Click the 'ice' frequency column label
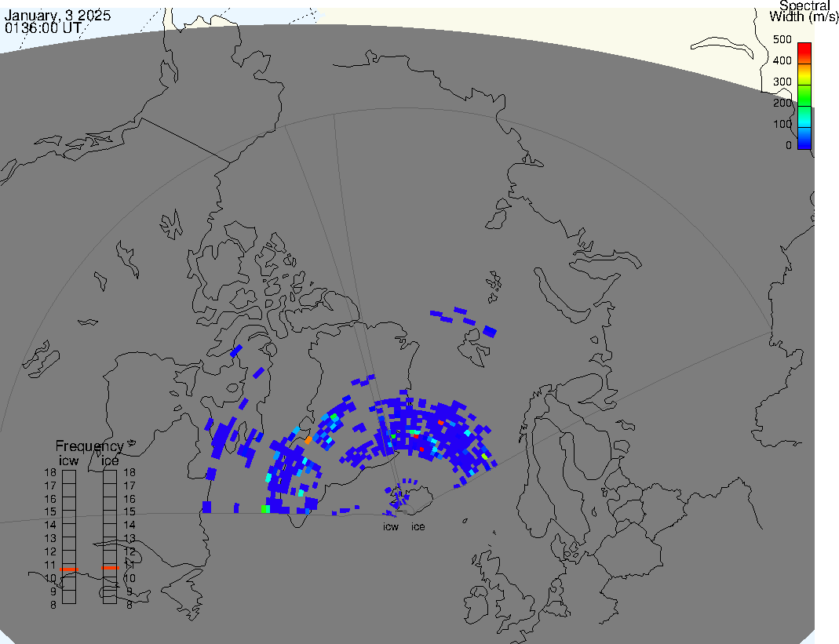 pos(110,460)
